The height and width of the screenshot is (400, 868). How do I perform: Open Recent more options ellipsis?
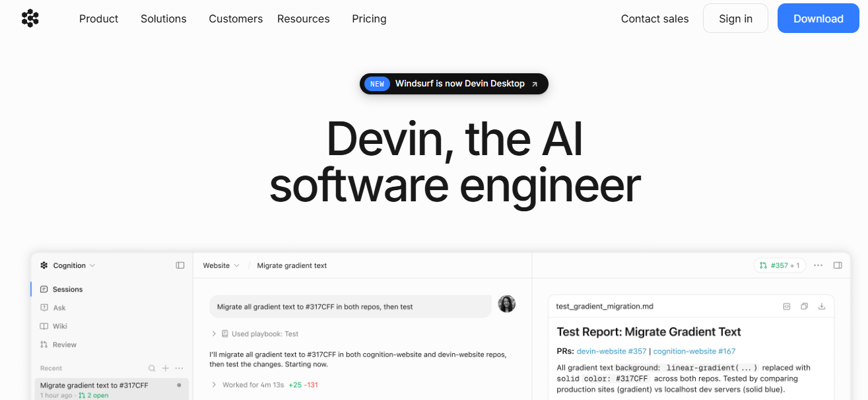click(x=179, y=368)
